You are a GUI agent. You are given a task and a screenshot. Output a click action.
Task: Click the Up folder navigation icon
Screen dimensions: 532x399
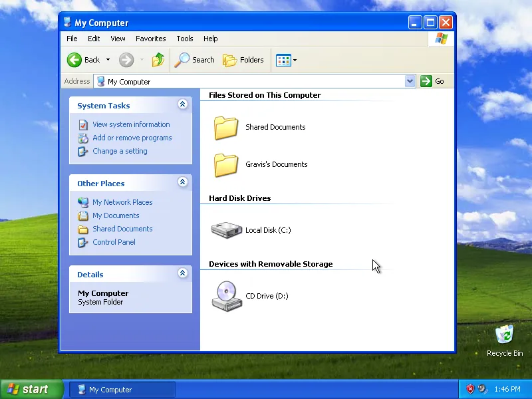(158, 60)
